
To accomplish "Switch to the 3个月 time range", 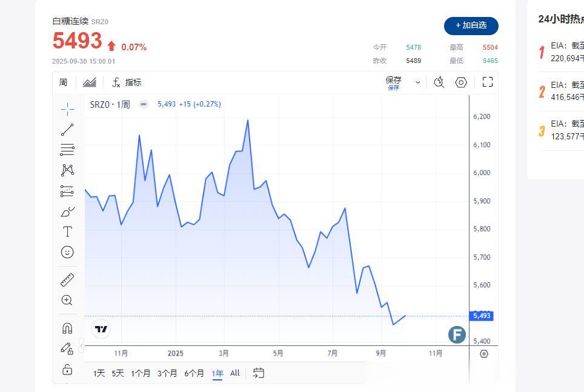I will pyautogui.click(x=167, y=373).
